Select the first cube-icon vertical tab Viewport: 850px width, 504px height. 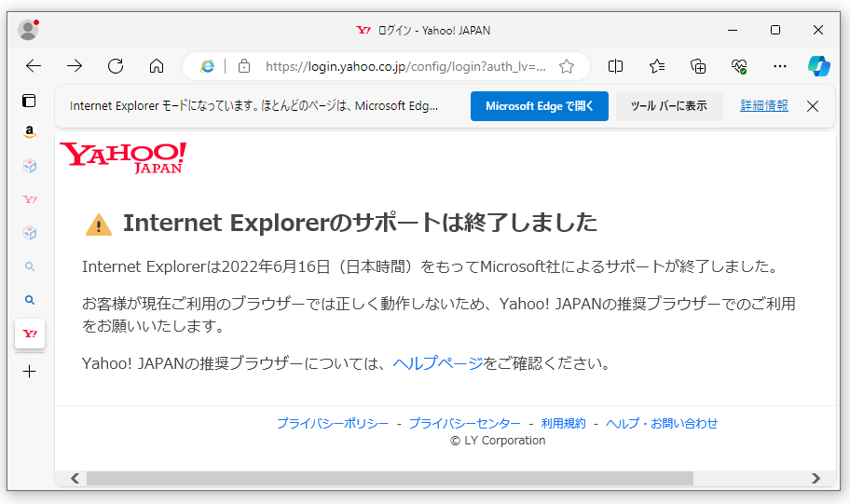[x=30, y=166]
